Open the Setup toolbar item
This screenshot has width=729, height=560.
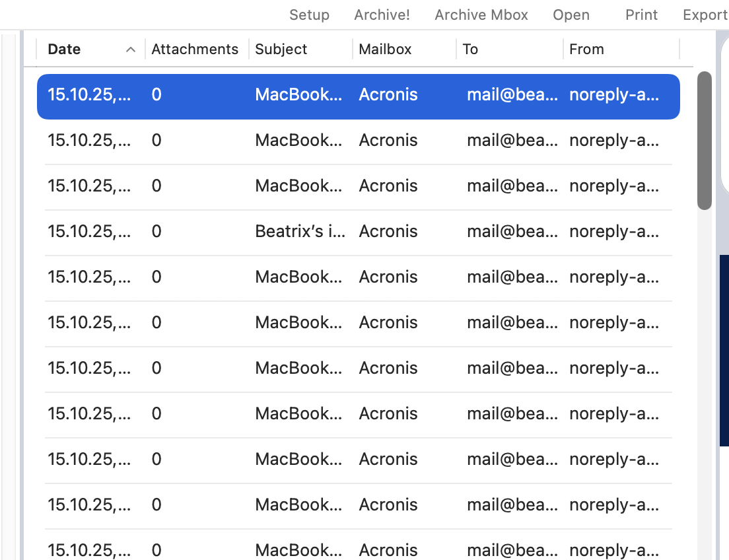click(x=309, y=15)
